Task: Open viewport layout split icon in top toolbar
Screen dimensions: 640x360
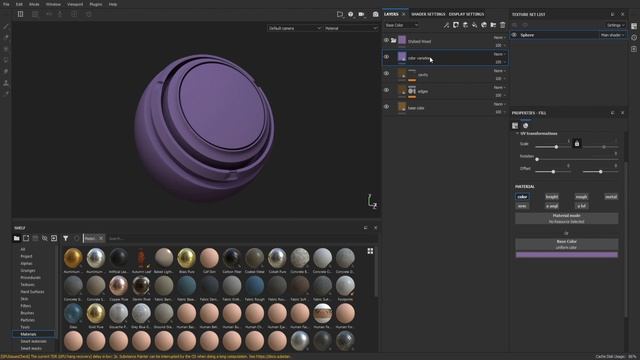Action: [x=20, y=14]
